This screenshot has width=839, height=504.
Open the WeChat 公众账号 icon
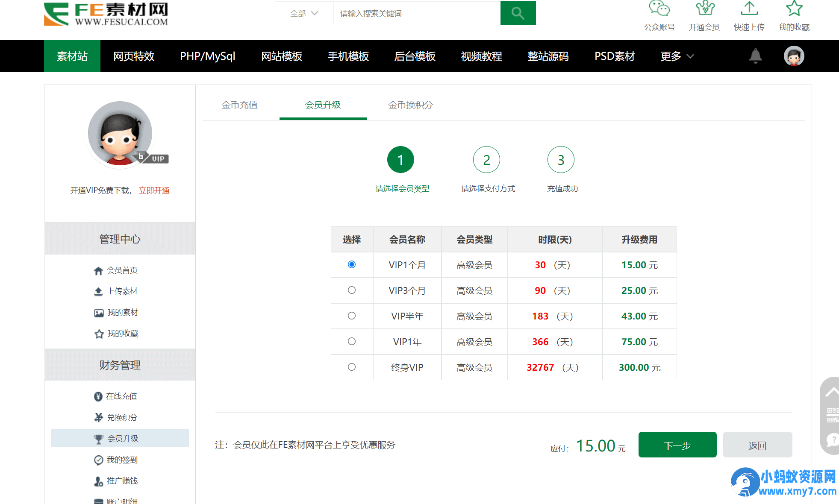659,9
